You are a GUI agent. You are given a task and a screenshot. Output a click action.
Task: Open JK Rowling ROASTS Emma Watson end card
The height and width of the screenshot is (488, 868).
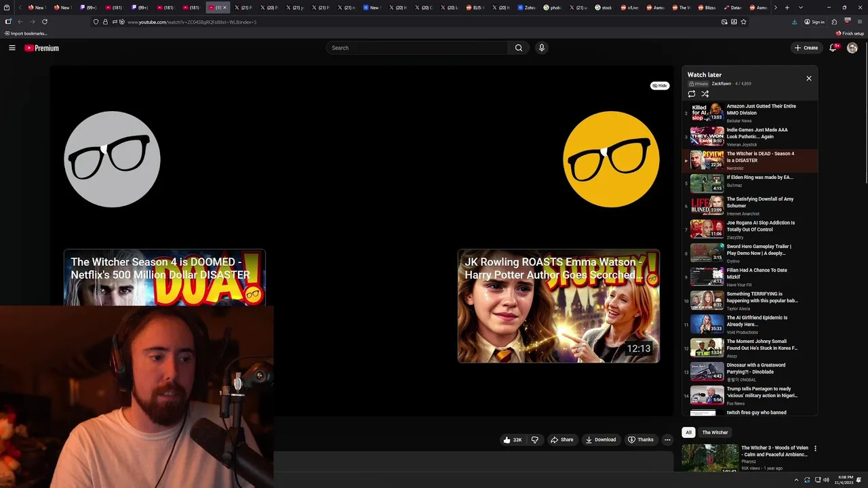(x=559, y=306)
